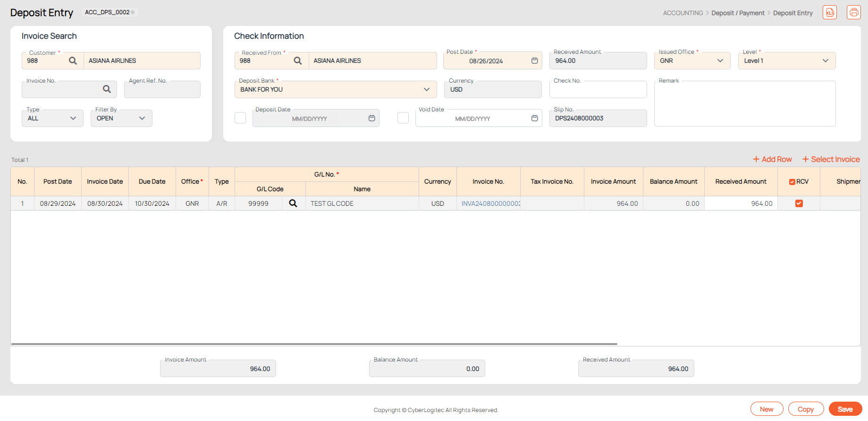Image resolution: width=868 pixels, height=421 pixels.
Task: Tick the Void Date checkbox
Action: click(403, 118)
